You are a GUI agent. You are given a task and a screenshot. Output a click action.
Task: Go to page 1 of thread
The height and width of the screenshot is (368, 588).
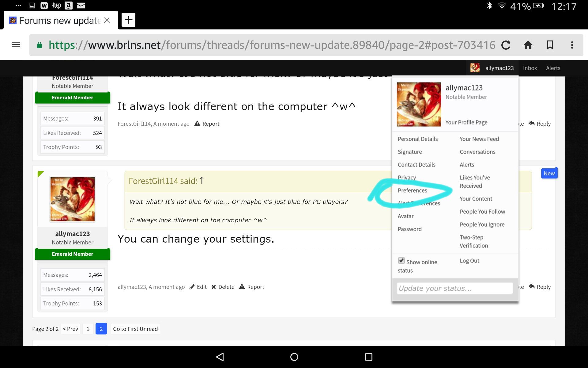click(x=88, y=329)
